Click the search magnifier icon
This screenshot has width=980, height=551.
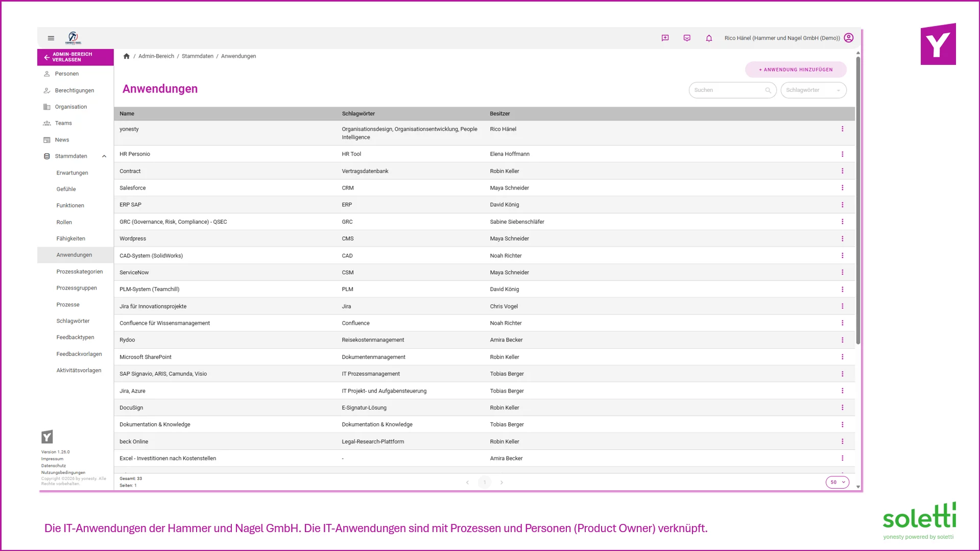(768, 90)
